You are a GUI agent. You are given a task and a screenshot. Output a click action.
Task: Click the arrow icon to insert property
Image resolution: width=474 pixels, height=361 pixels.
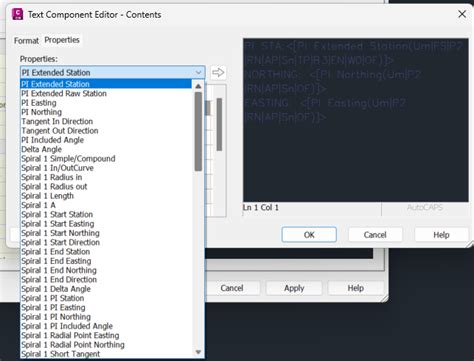point(218,72)
